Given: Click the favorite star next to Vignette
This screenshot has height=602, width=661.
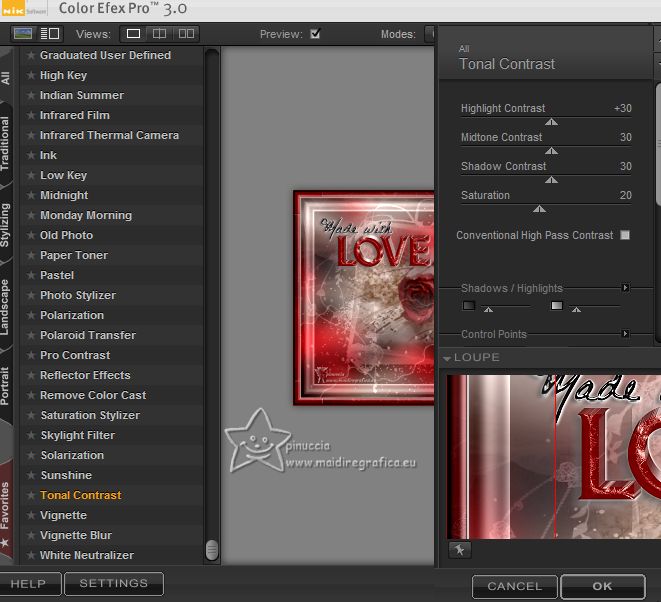Looking at the screenshot, I should [31, 515].
